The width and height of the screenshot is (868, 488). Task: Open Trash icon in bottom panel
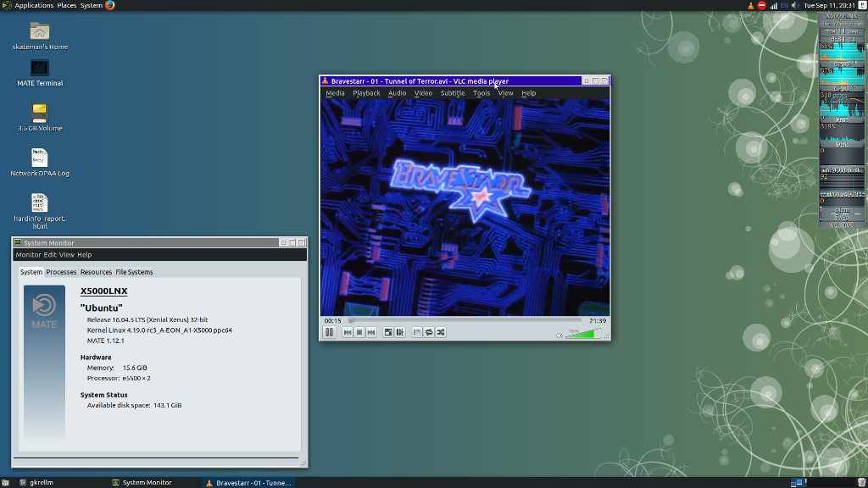pyautogui.click(x=861, y=483)
